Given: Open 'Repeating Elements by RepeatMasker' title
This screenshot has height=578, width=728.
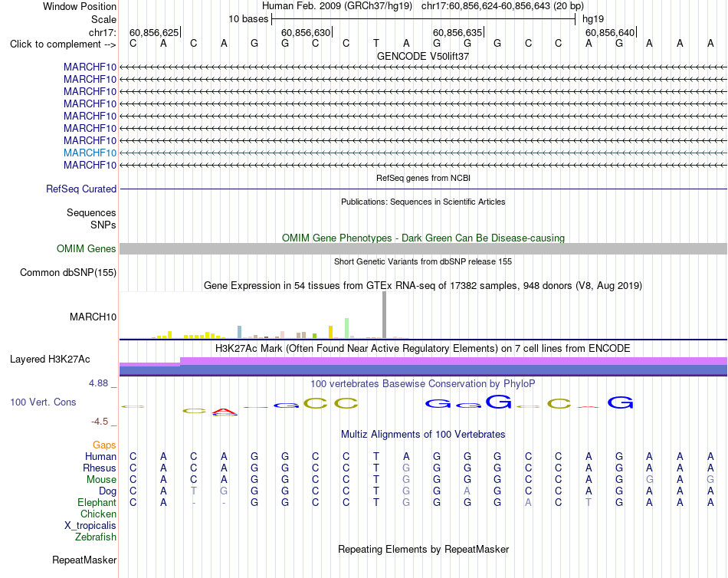Looking at the screenshot, I should 423,549.
